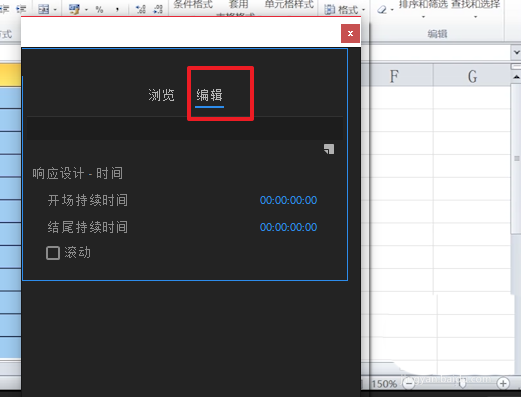
Task: Click the Excel zoom out minus button
Action: pos(408,384)
